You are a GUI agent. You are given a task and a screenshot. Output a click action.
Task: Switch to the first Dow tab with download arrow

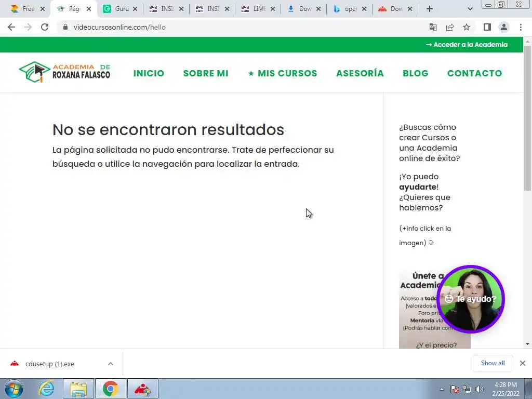point(304,9)
